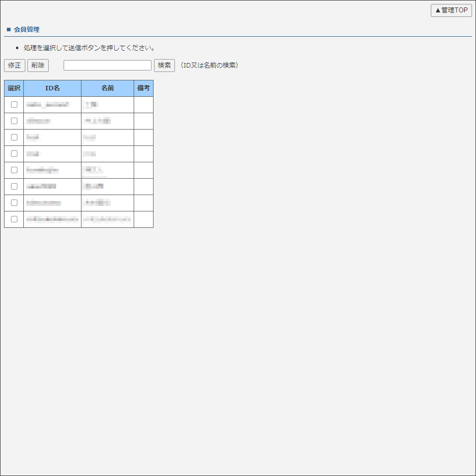The height and width of the screenshot is (476, 476).
Task: Click the 選択 column header
Action: [14, 88]
